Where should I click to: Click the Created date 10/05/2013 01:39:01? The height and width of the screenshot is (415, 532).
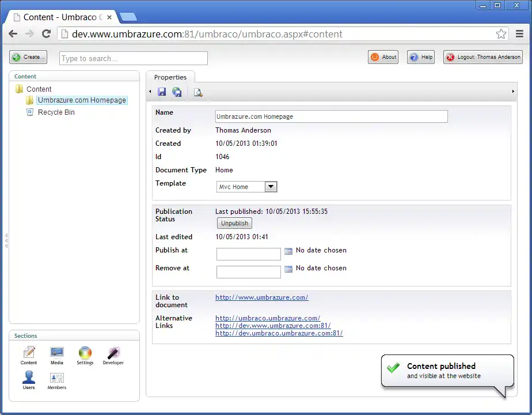246,144
